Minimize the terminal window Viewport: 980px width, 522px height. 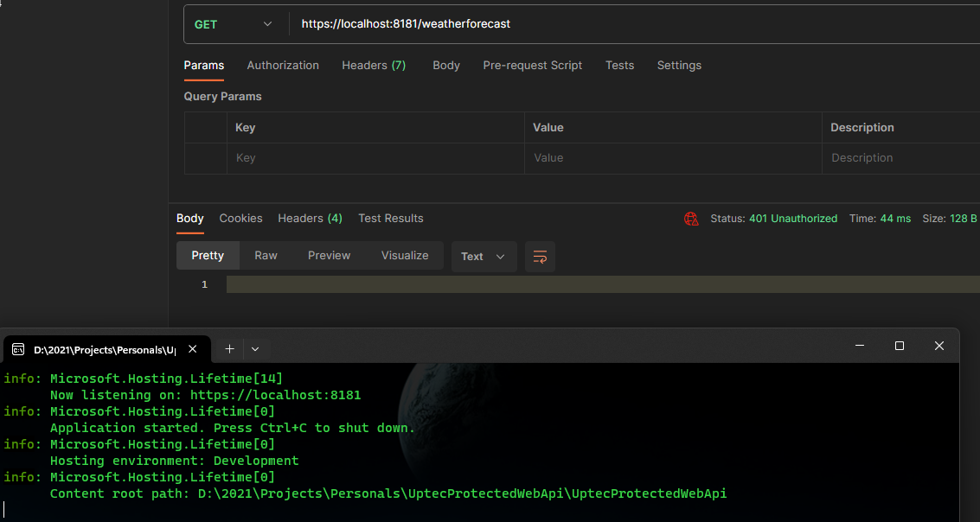coord(860,346)
